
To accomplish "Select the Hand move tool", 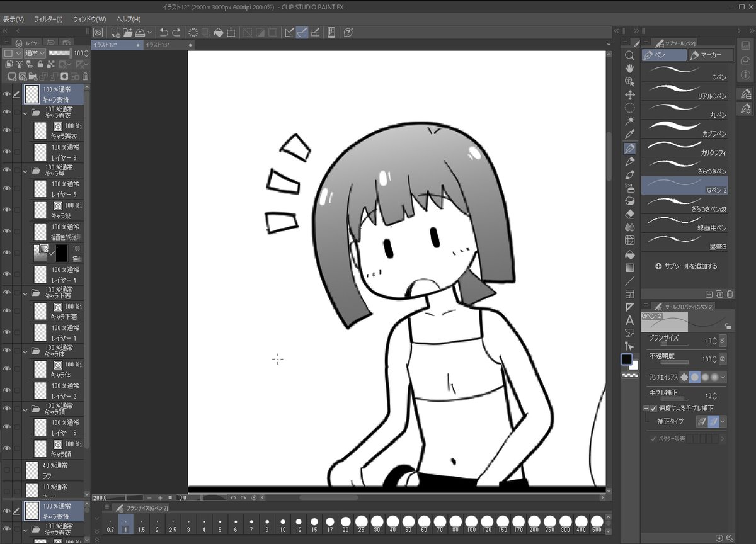I will tap(629, 68).
